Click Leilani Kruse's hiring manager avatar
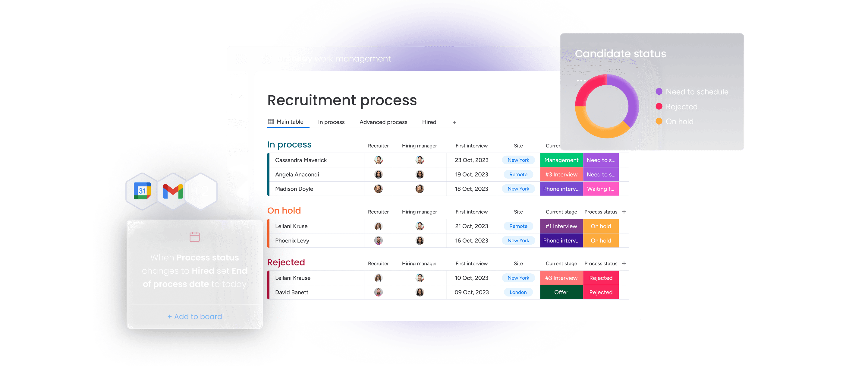This screenshot has width=868, height=371. [x=420, y=226]
